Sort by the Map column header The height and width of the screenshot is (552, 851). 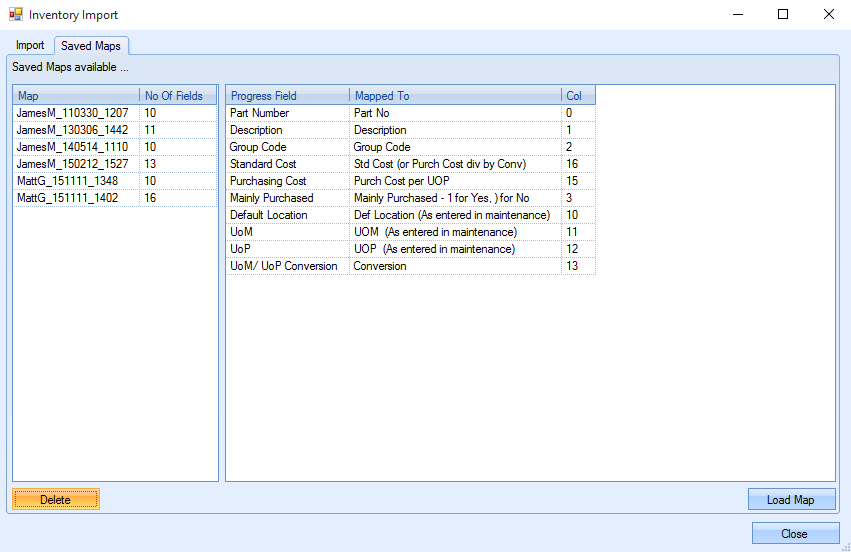(x=76, y=96)
